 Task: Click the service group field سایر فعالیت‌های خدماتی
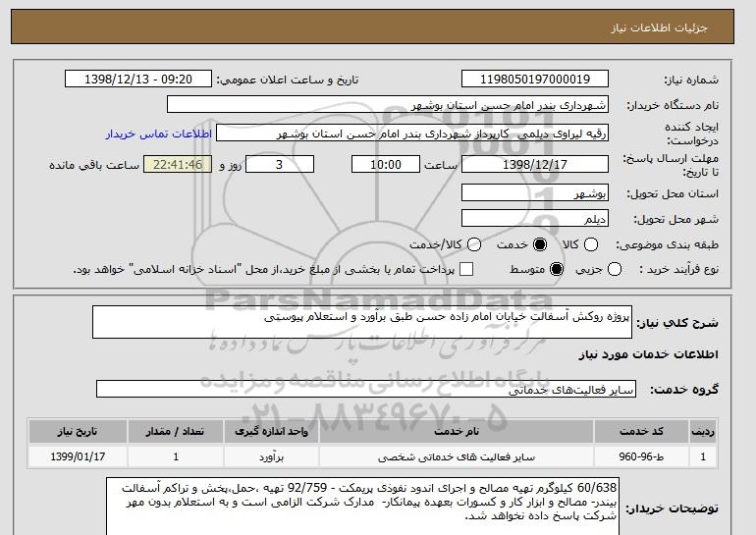pos(366,389)
